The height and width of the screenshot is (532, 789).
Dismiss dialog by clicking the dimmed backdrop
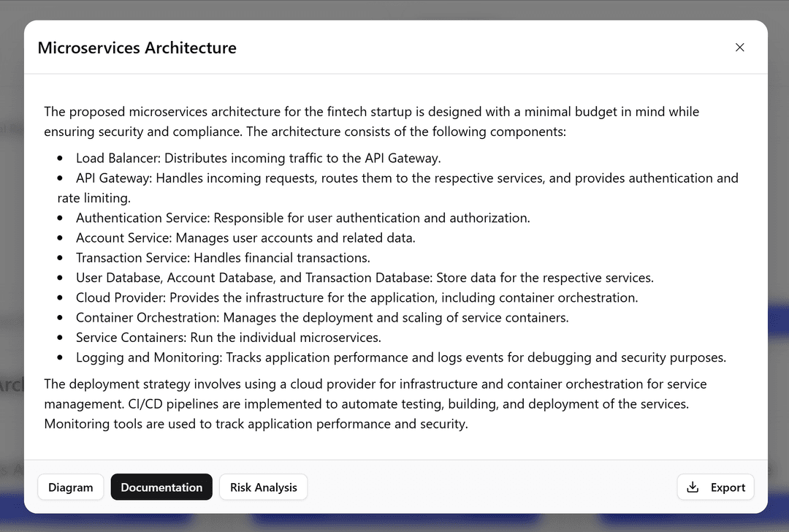394,9
